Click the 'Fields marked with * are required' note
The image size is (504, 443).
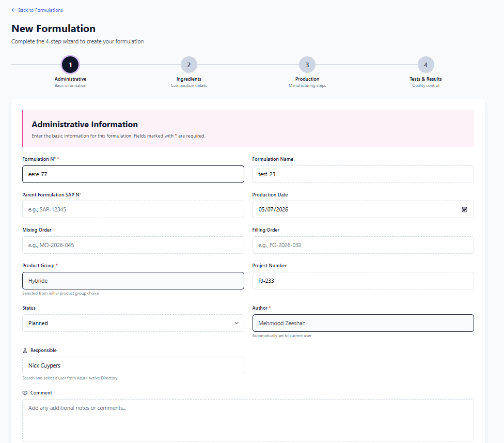coord(169,136)
